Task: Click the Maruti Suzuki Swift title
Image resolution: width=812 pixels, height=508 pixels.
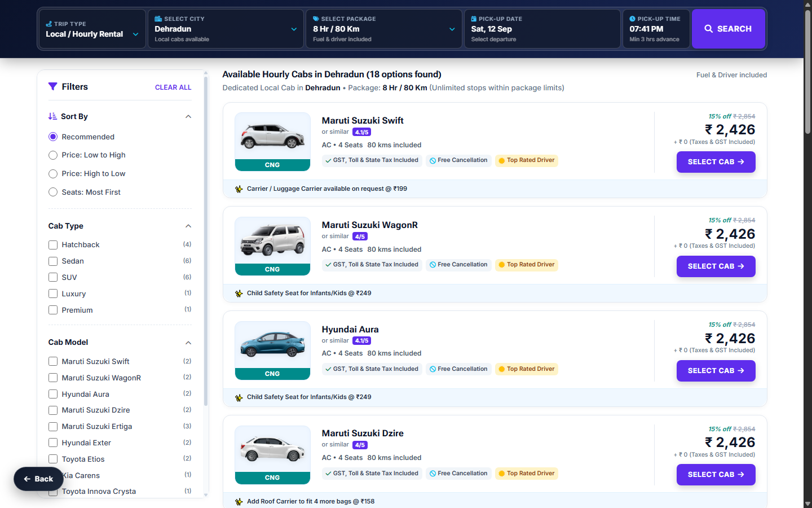Action: pyautogui.click(x=363, y=121)
